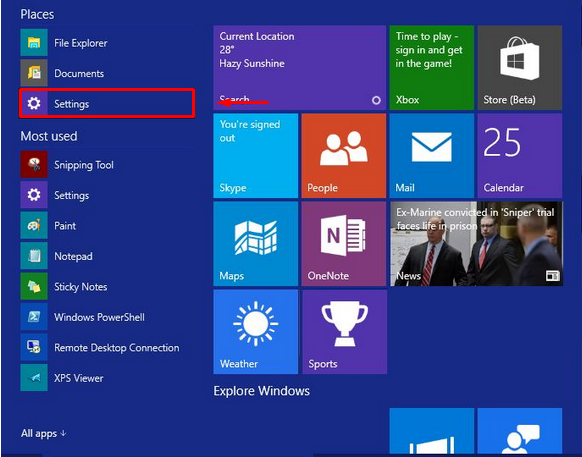Image resolution: width=582 pixels, height=457 pixels.
Task: Launch Snipping Tool from its scissors icon
Action: coord(34,164)
